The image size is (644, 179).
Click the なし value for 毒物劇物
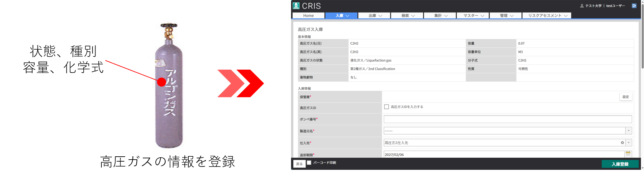point(353,78)
